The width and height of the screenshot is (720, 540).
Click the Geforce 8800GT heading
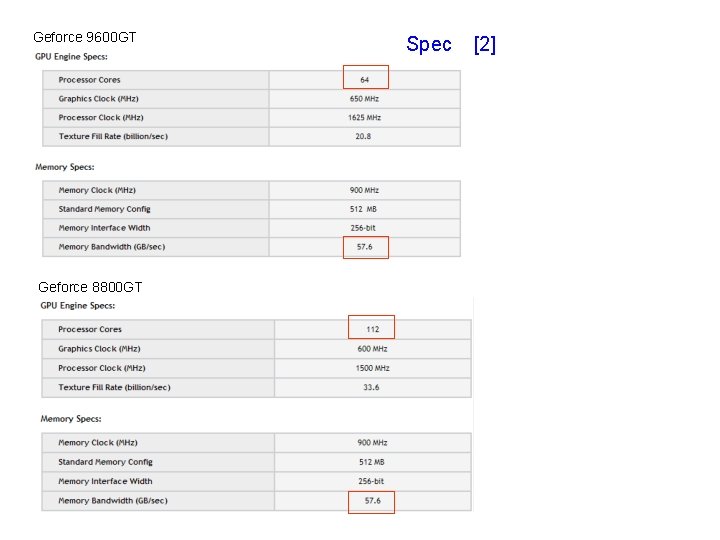(x=90, y=287)
